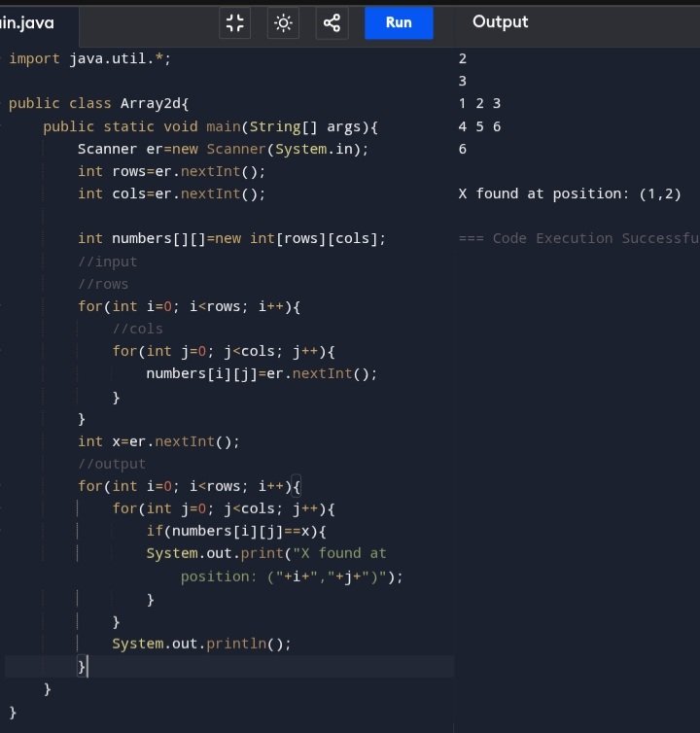
Task: Click output line '4 5 6'
Action: pos(479,126)
